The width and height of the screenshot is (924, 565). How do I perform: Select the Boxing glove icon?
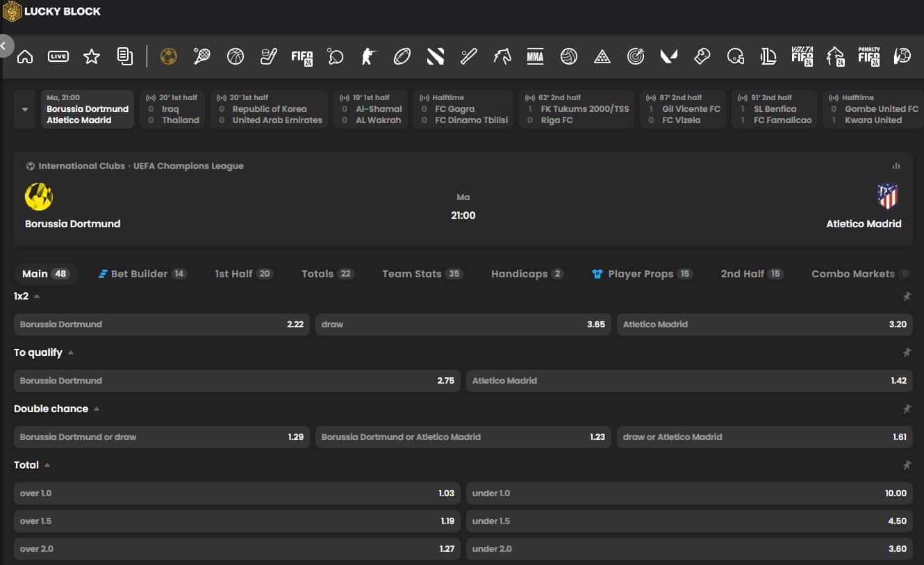pyautogui.click(x=702, y=56)
